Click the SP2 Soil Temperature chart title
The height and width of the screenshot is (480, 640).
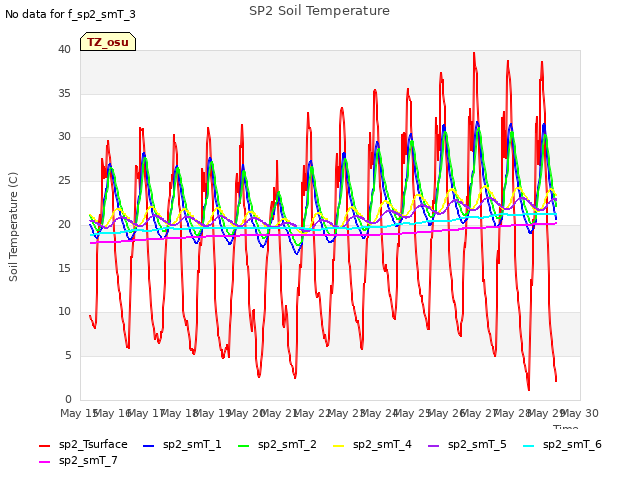tap(319, 11)
